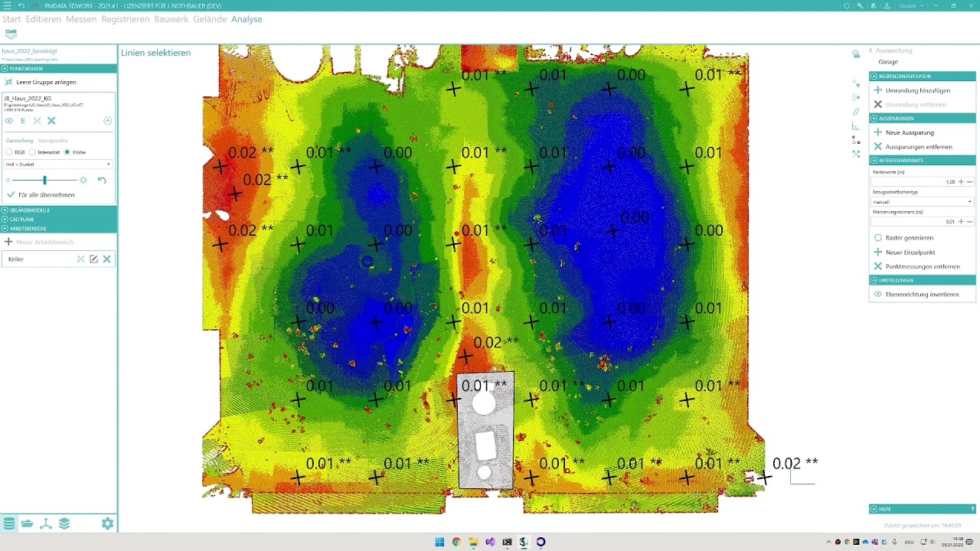Open the Editieren menu
980x551 pixels.
[43, 19]
